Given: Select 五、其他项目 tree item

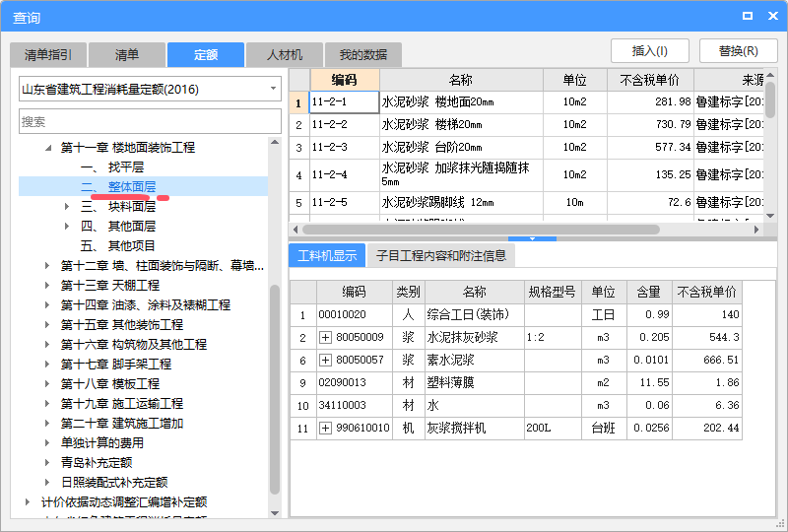Looking at the screenshot, I should [117, 246].
